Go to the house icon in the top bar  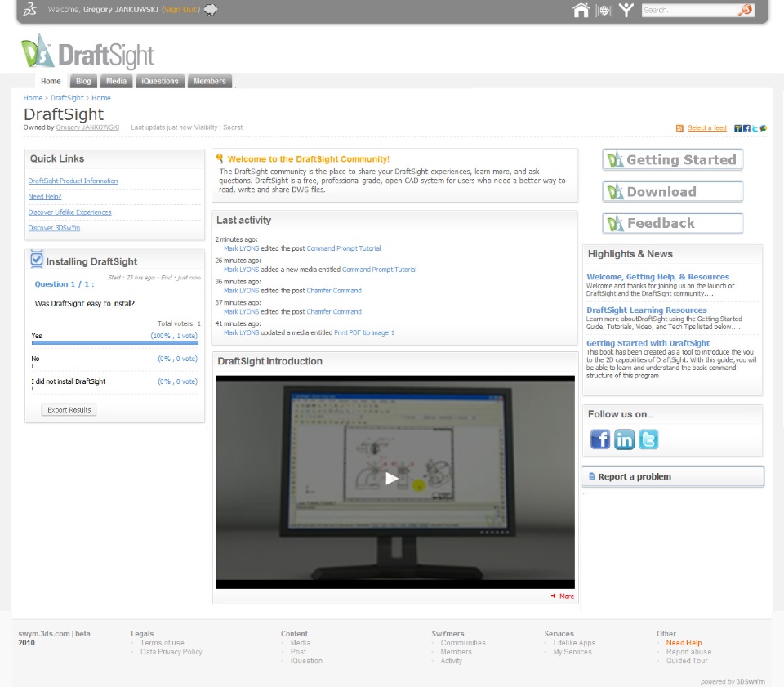[x=581, y=10]
